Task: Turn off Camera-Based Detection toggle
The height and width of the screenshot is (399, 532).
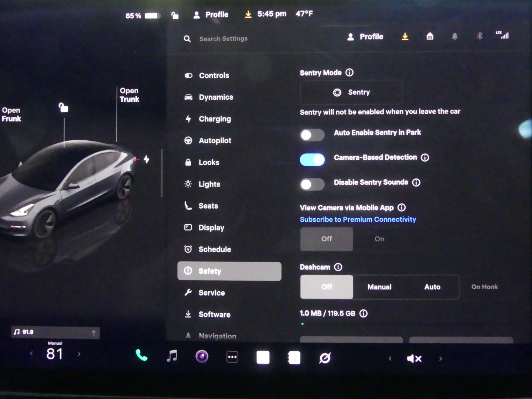Action: click(312, 160)
